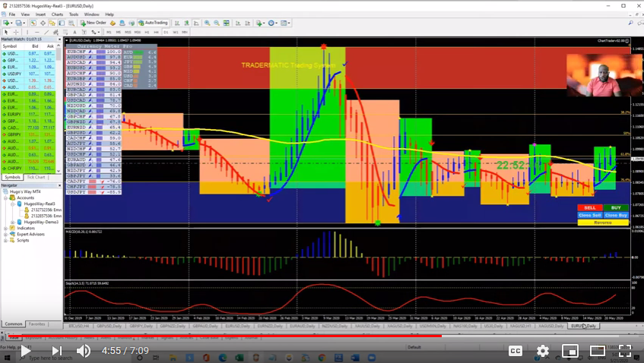Switch timeframe to W1

click(x=176, y=32)
